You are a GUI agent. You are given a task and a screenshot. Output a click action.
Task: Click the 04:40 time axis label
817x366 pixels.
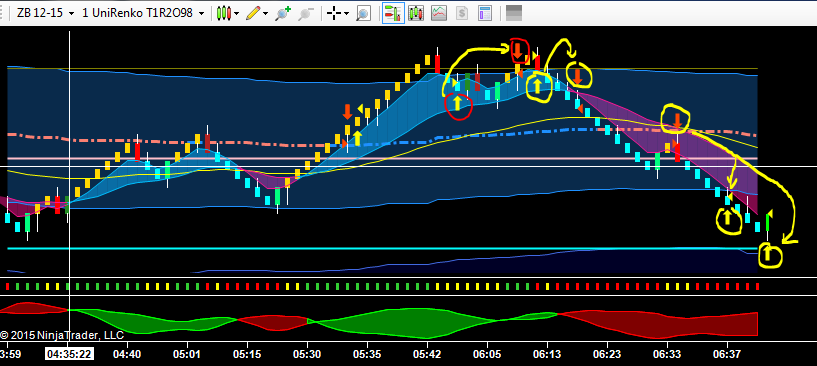click(127, 355)
